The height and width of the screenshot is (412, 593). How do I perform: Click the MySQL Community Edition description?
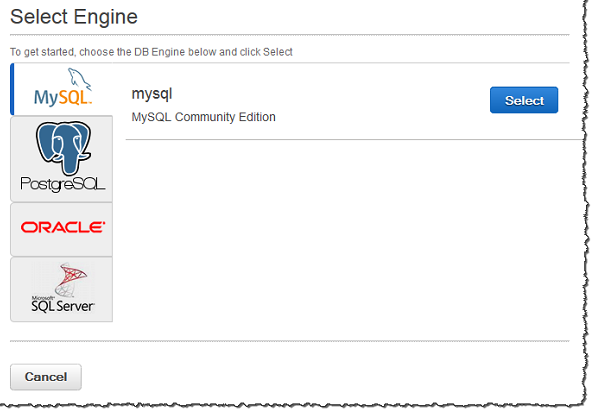[x=203, y=117]
